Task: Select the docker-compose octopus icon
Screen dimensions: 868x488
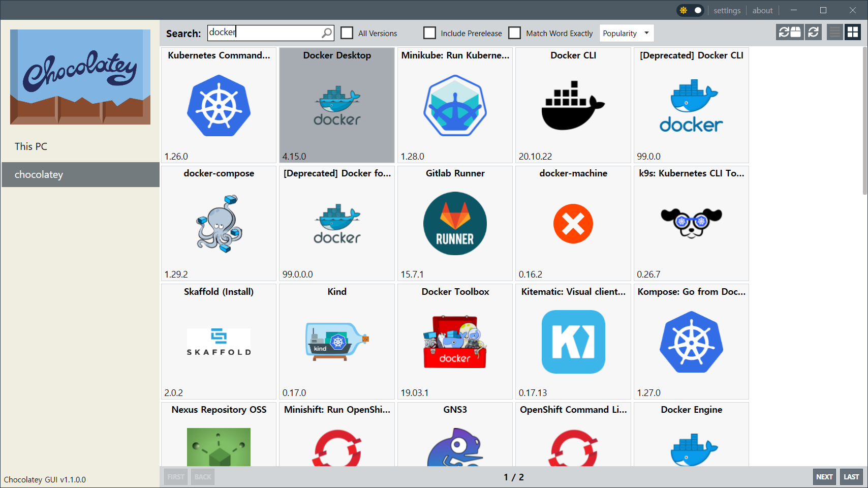Action: tap(219, 224)
